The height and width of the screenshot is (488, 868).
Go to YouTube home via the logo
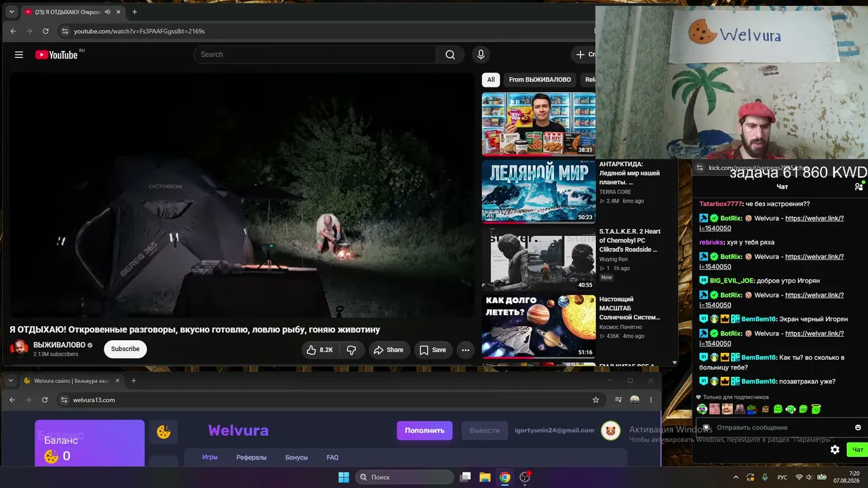56,55
